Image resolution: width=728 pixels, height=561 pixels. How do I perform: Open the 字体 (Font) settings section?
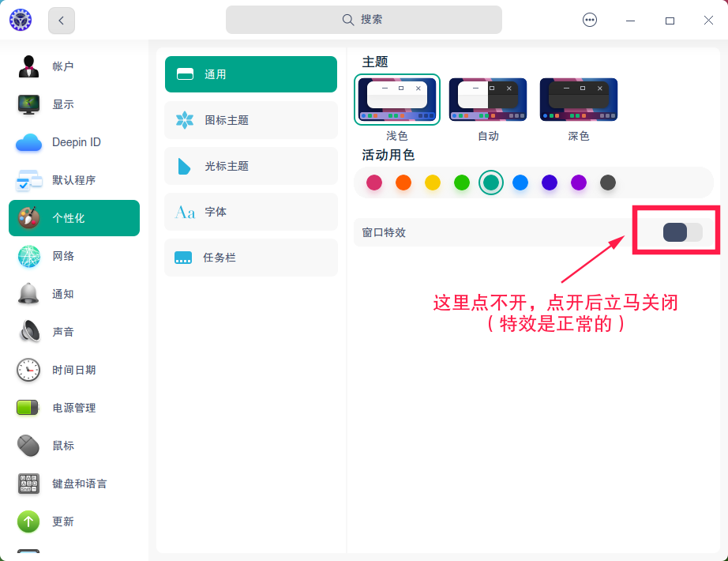point(250,212)
